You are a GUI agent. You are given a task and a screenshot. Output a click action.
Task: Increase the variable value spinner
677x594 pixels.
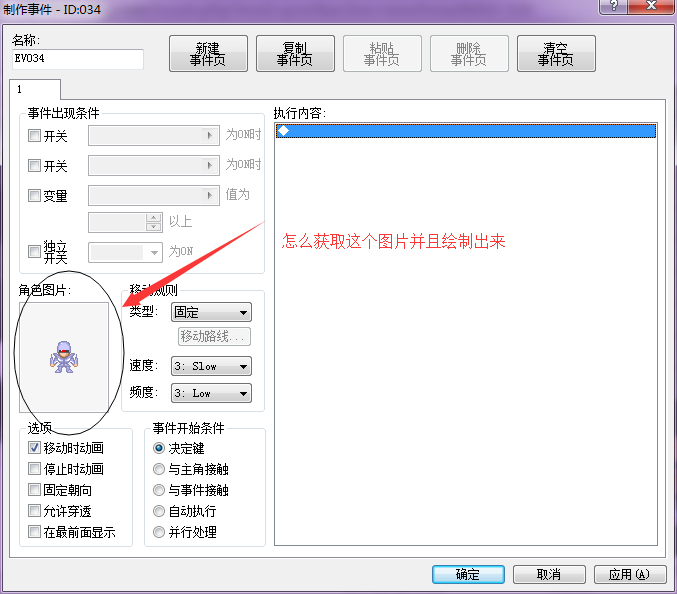coord(153,218)
